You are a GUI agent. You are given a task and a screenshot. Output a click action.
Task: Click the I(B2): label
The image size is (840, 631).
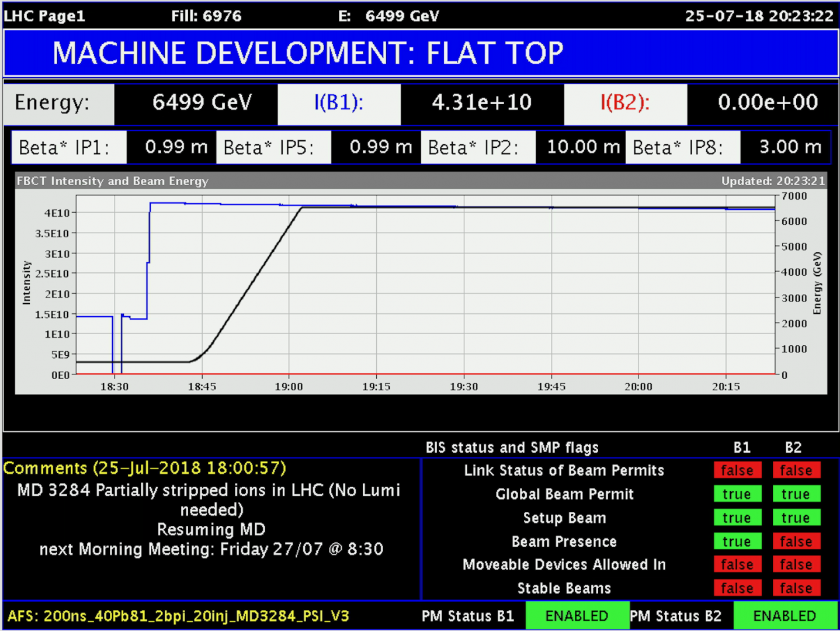coord(625,104)
